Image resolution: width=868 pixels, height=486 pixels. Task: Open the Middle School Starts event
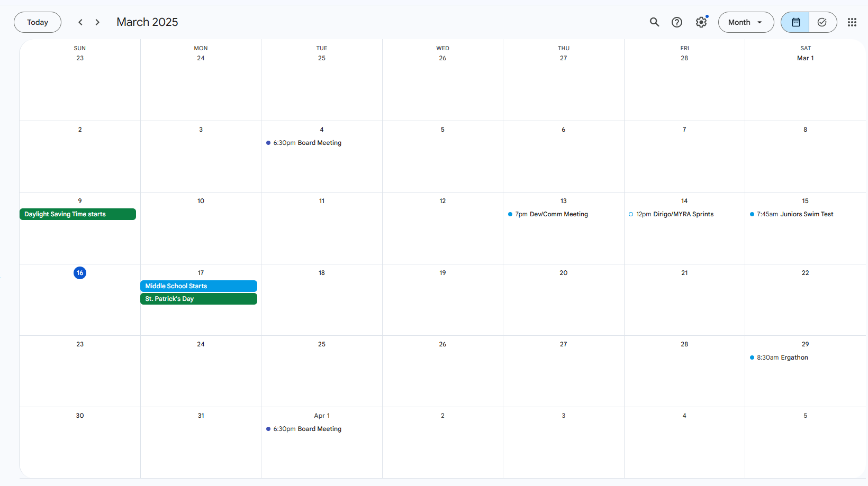pyautogui.click(x=198, y=286)
